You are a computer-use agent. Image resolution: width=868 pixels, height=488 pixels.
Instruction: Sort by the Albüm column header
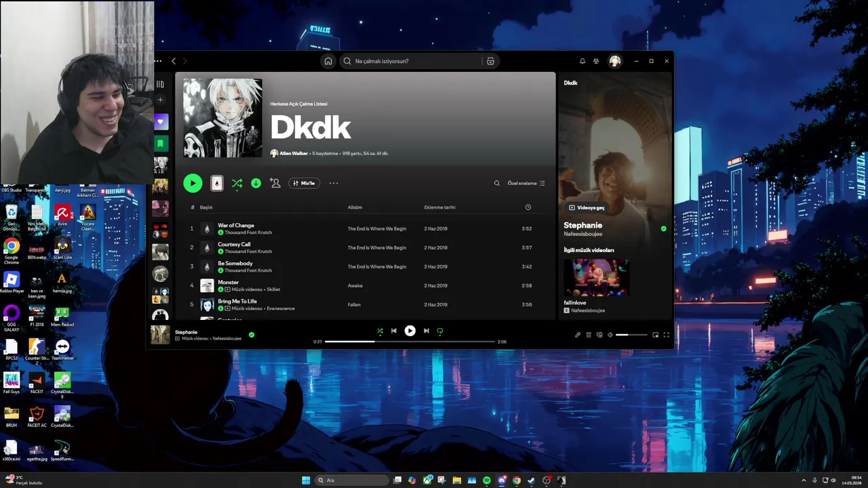355,207
